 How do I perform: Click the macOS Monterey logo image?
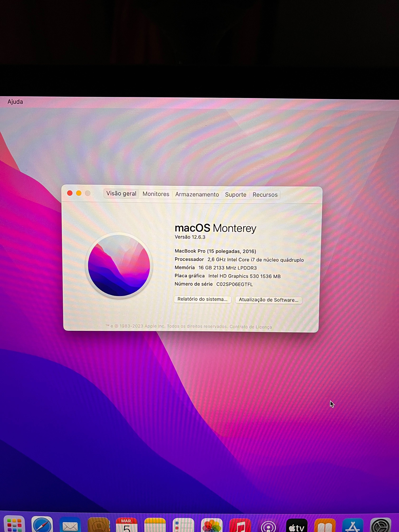pyautogui.click(x=119, y=265)
